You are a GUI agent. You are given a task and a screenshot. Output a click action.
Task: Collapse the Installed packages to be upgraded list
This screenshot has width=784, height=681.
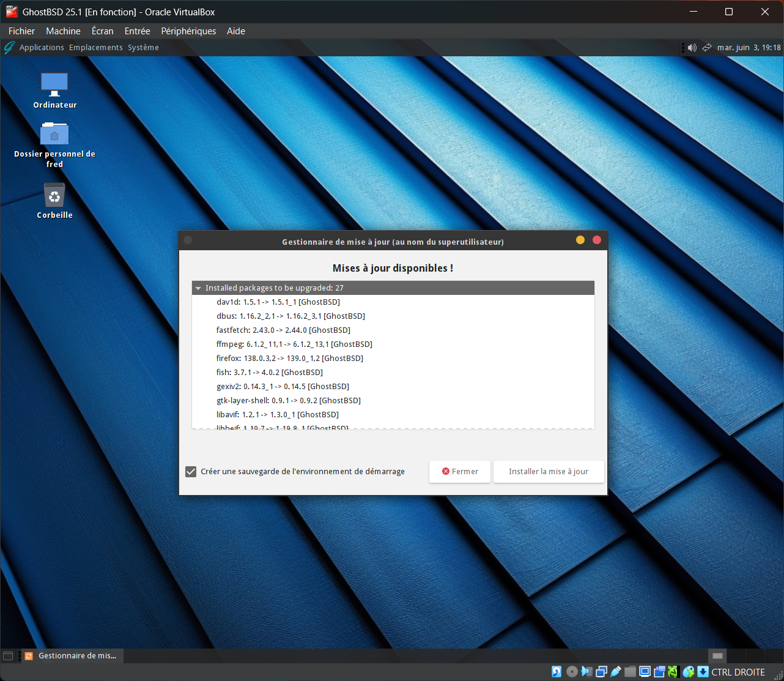point(198,288)
